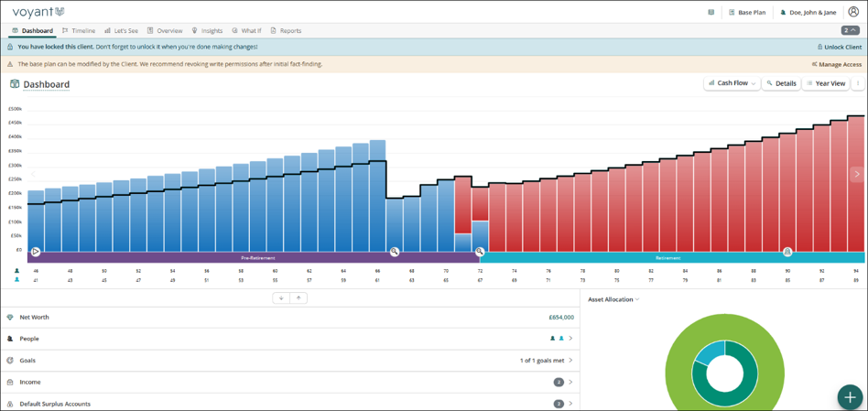This screenshot has width=868, height=411.
Task: Click the user account profile icon
Action: [853, 12]
